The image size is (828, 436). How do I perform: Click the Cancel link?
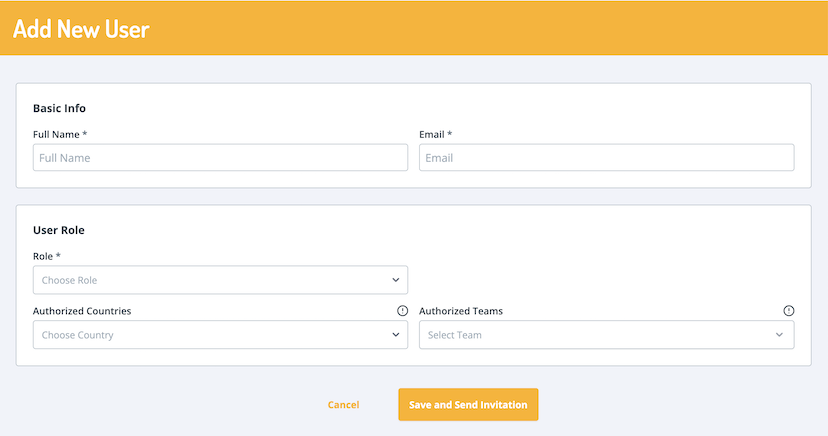(343, 405)
